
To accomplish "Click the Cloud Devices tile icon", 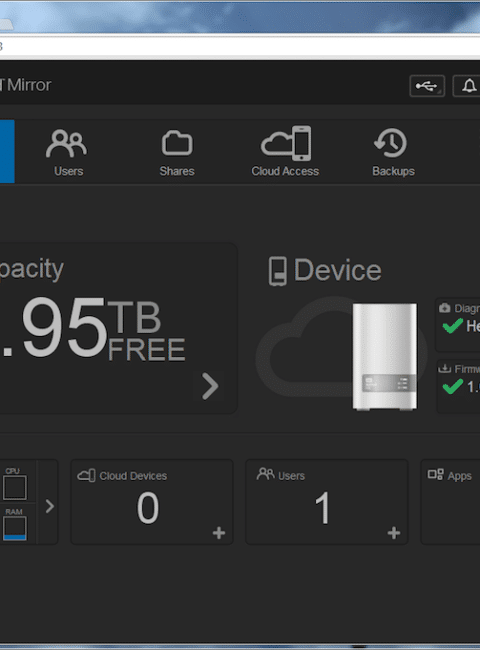I will pyautogui.click(x=86, y=475).
